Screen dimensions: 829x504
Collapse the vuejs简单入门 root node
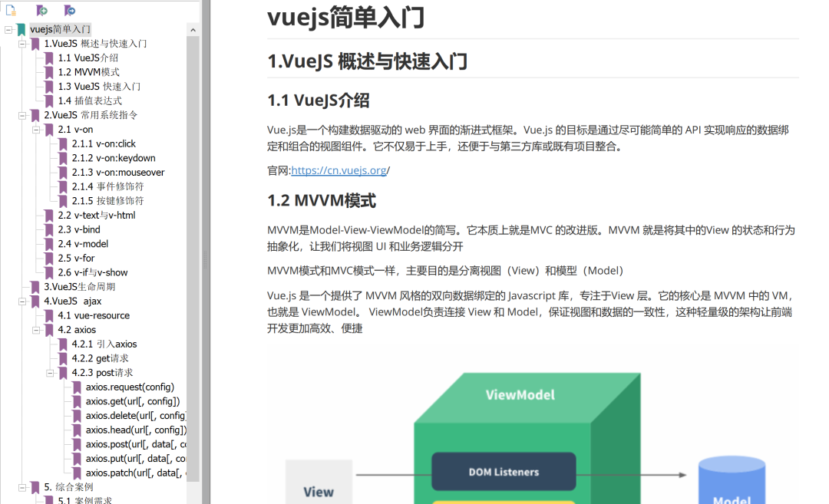tap(7, 29)
